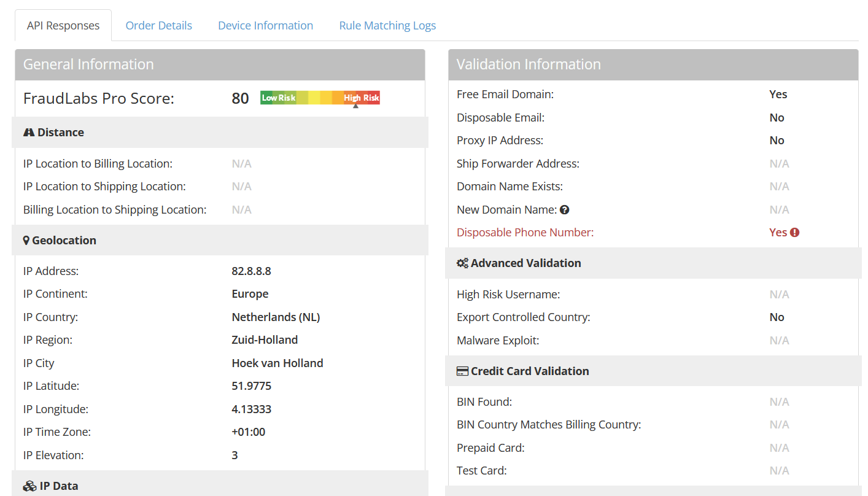Click the Validation Information panel header
868x496 pixels.
click(653, 64)
